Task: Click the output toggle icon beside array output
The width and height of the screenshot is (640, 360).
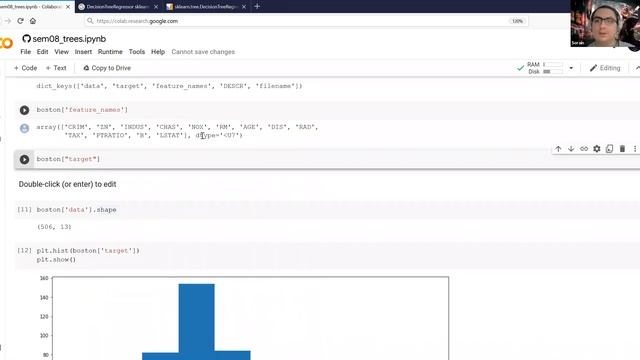Action: pyautogui.click(x=24, y=128)
